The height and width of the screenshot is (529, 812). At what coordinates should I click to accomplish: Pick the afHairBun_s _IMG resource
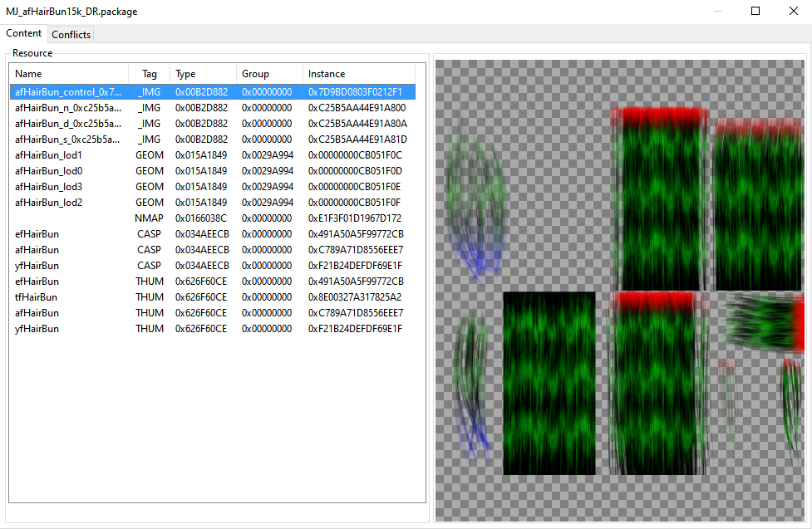pos(68,140)
